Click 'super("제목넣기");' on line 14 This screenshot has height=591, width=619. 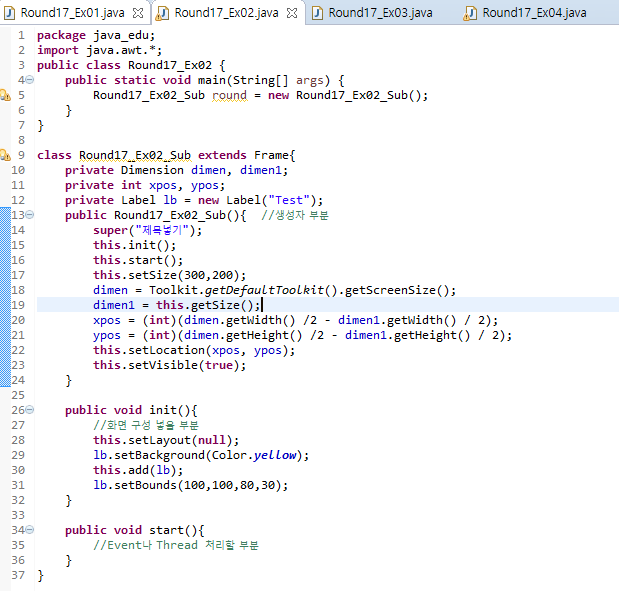pos(147,231)
